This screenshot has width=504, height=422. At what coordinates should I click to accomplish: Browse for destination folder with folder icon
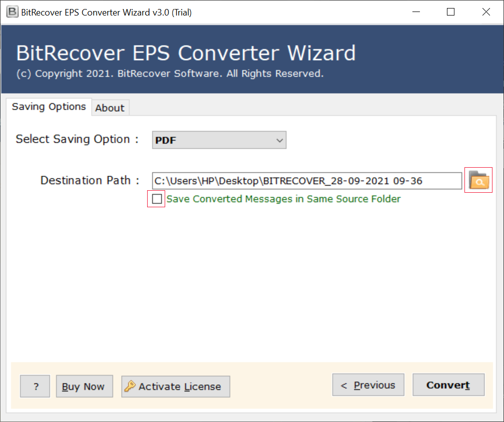coord(478,180)
